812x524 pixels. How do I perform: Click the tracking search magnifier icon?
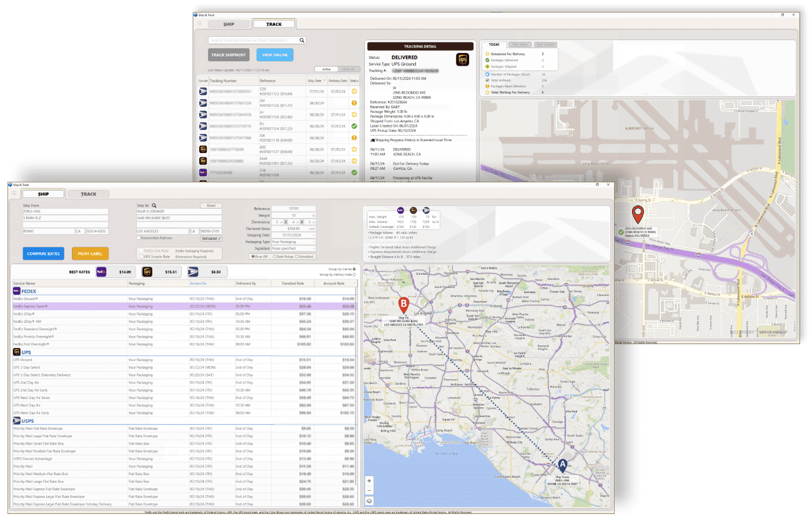pyautogui.click(x=302, y=40)
